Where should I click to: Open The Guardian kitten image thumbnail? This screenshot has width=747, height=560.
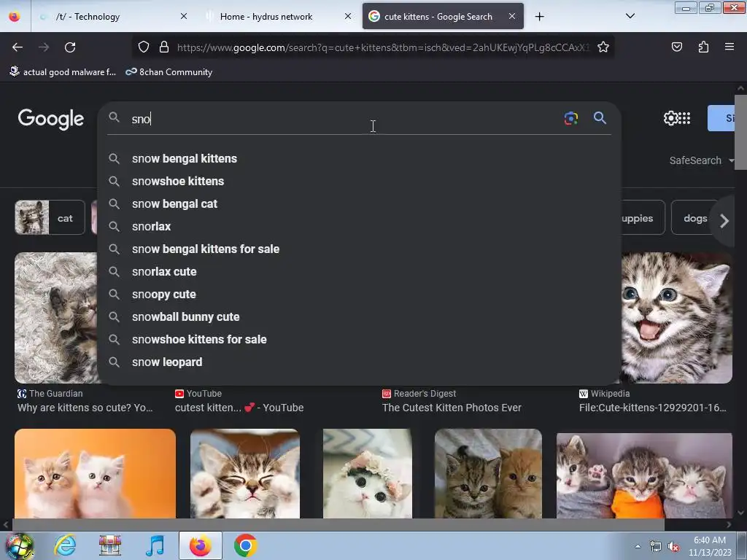point(55,318)
